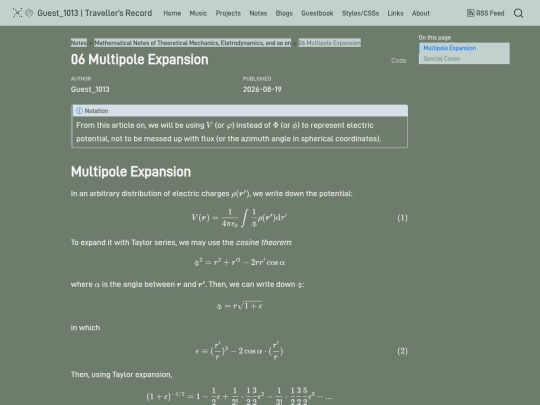Go to the Links page
The image size is (540, 405).
click(x=395, y=13)
